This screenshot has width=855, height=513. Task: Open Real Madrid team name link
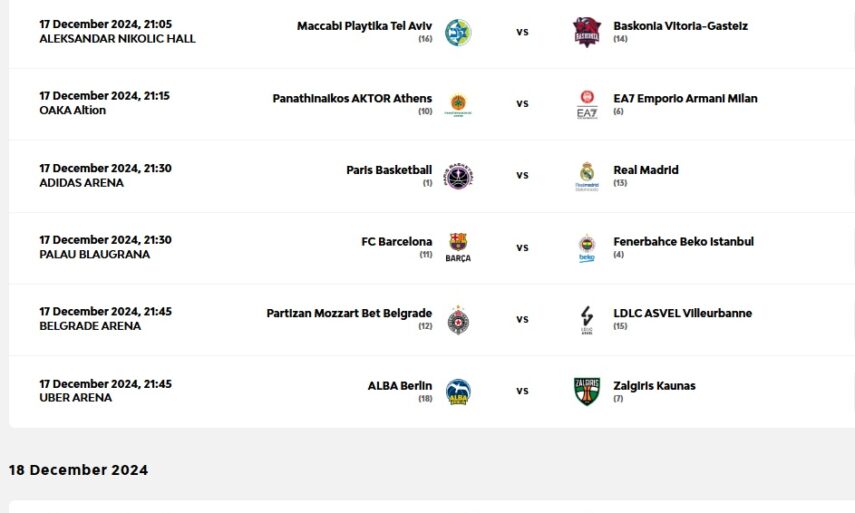(646, 170)
